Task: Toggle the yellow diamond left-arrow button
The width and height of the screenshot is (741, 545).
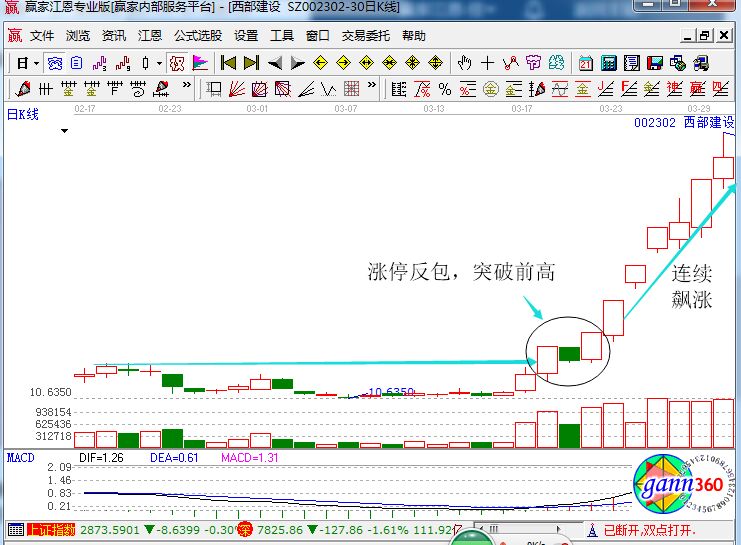Action: pos(320,62)
